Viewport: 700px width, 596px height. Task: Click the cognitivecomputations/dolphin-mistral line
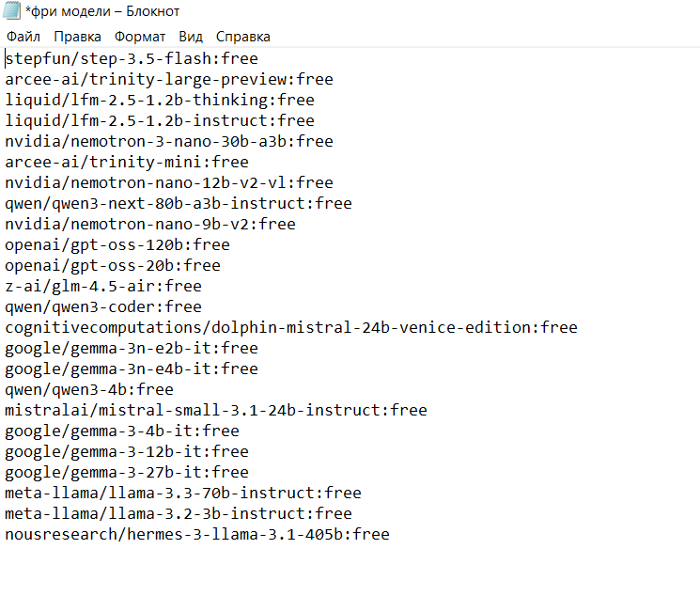pyautogui.click(x=291, y=327)
